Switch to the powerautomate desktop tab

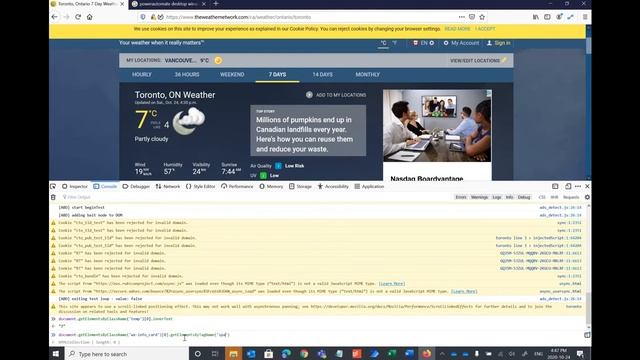coord(169,4)
